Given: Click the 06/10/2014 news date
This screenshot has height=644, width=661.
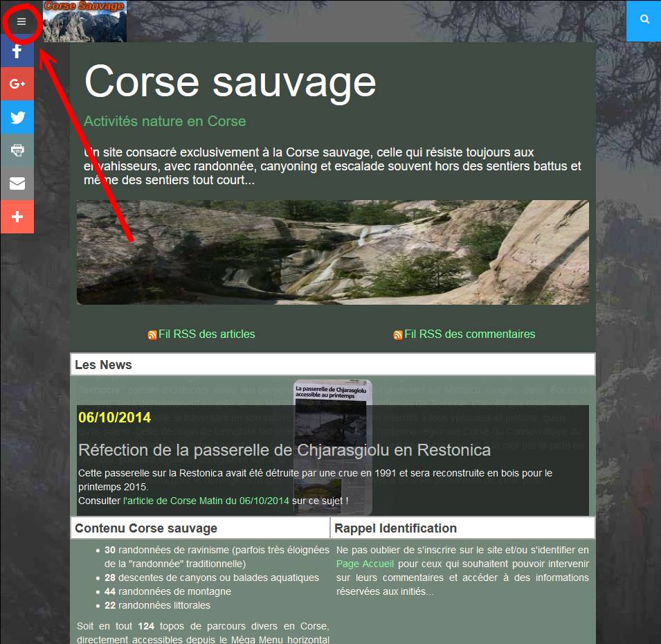Looking at the screenshot, I should [x=115, y=418].
